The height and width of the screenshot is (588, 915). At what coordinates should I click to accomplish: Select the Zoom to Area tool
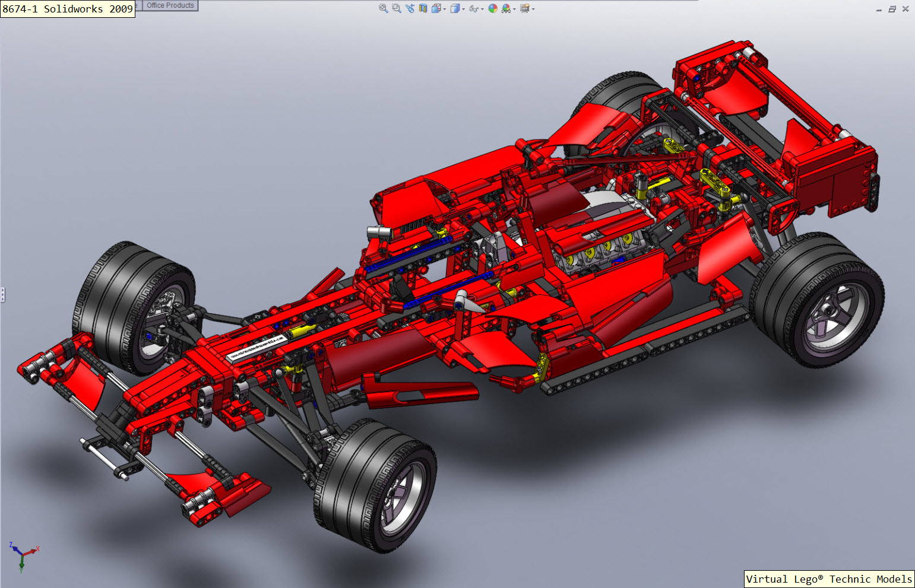[x=397, y=8]
